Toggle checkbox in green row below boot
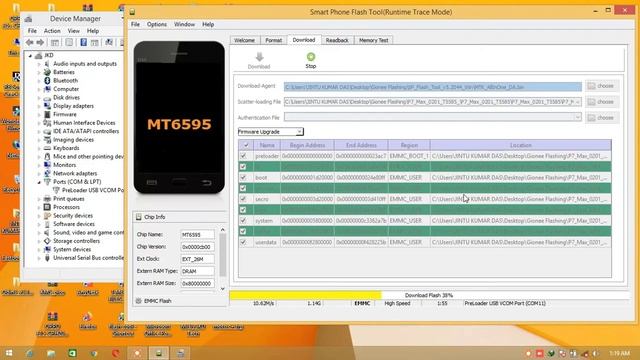The image size is (640, 360). [x=243, y=188]
